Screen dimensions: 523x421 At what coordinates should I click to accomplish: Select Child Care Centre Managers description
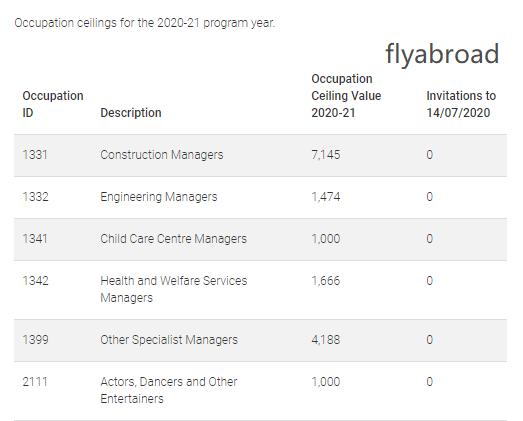(x=173, y=239)
